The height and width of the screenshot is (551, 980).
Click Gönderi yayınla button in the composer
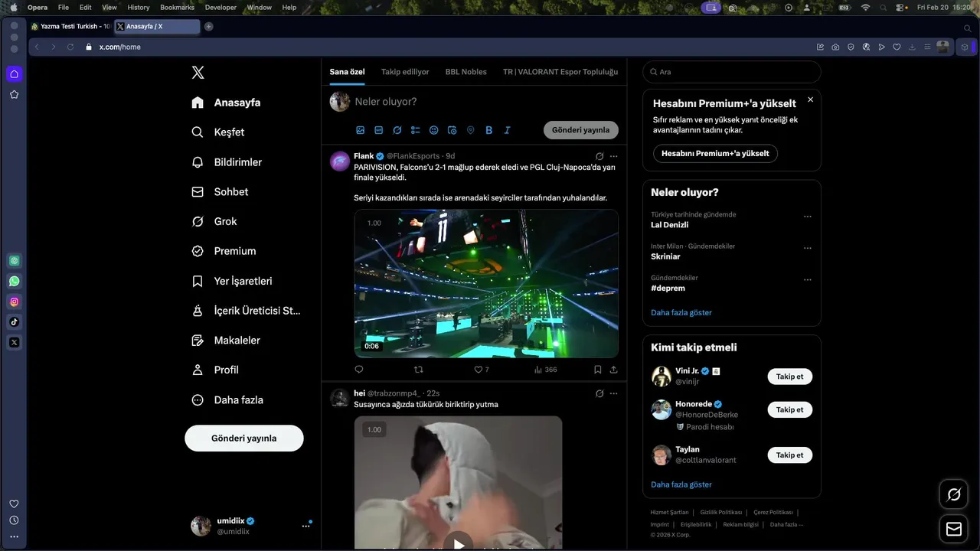coord(581,130)
